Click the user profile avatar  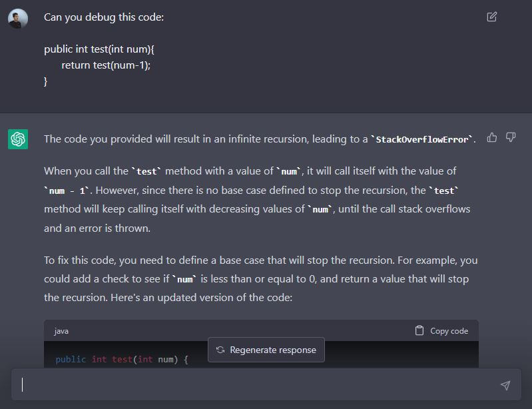[x=18, y=19]
